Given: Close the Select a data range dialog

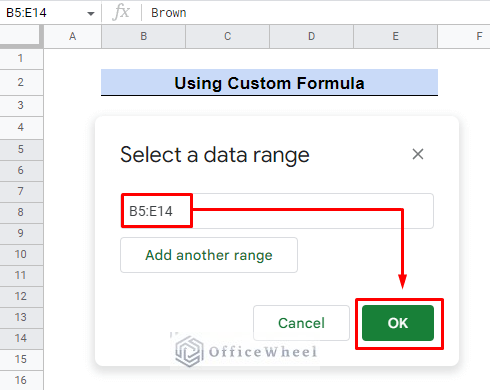Looking at the screenshot, I should tap(418, 154).
